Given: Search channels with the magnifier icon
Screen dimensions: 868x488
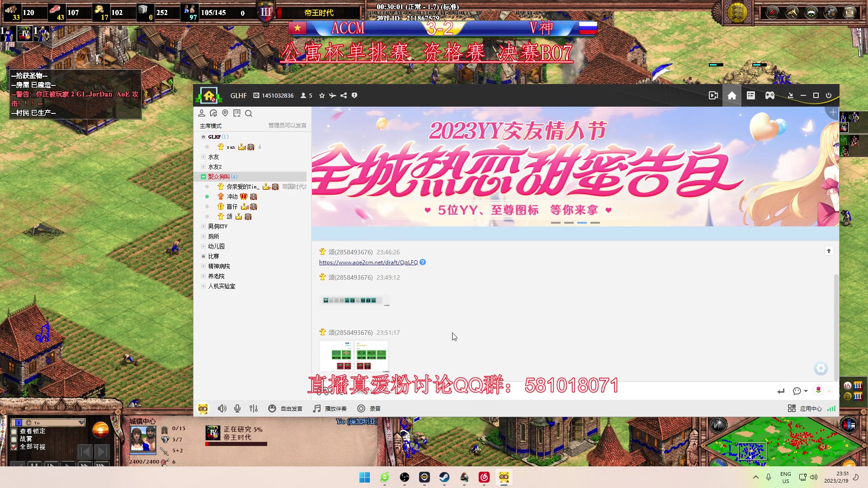Looking at the screenshot, I should click(x=249, y=113).
